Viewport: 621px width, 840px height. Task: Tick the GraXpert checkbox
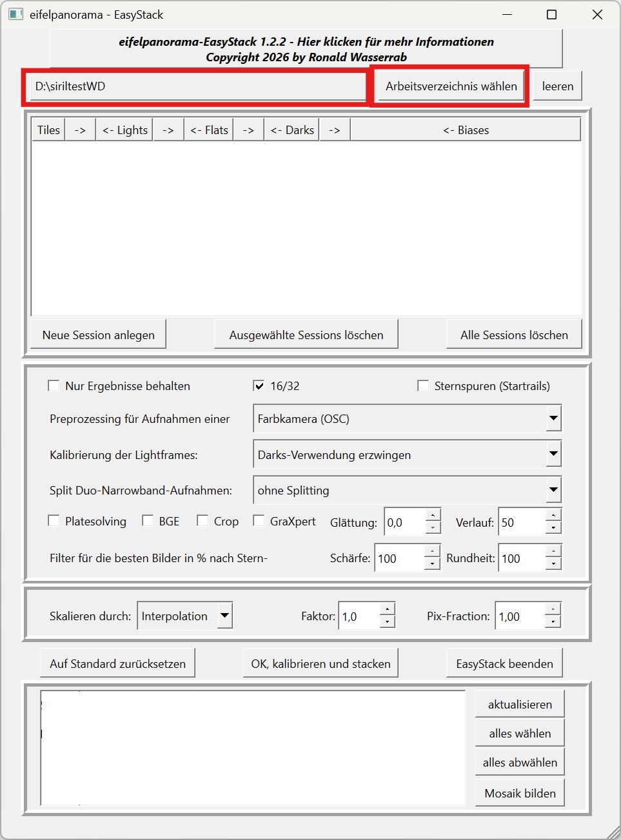click(x=259, y=521)
